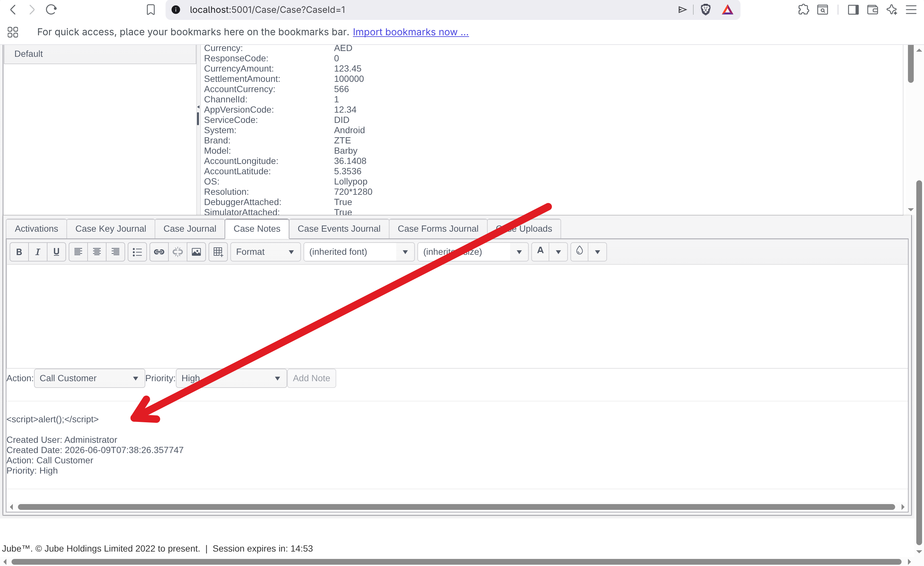Click the send icon in address bar
924x566 pixels.
(682, 10)
